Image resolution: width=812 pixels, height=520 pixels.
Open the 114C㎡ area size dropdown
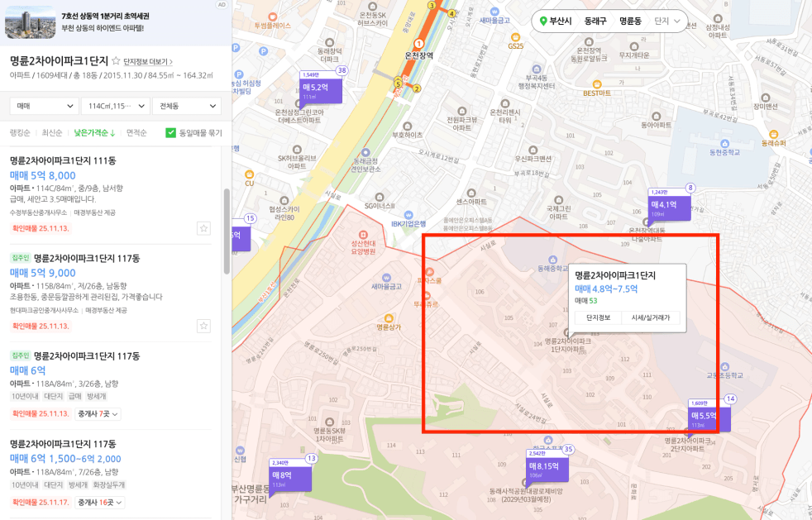coord(115,107)
